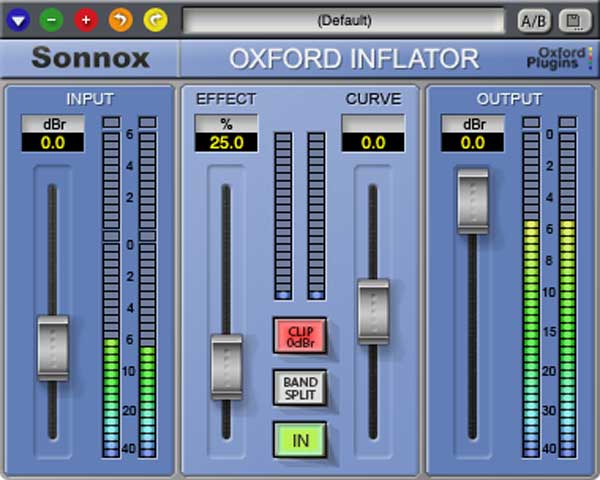Click the OUTPUT section label
The height and width of the screenshot is (480, 600).
click(x=509, y=99)
